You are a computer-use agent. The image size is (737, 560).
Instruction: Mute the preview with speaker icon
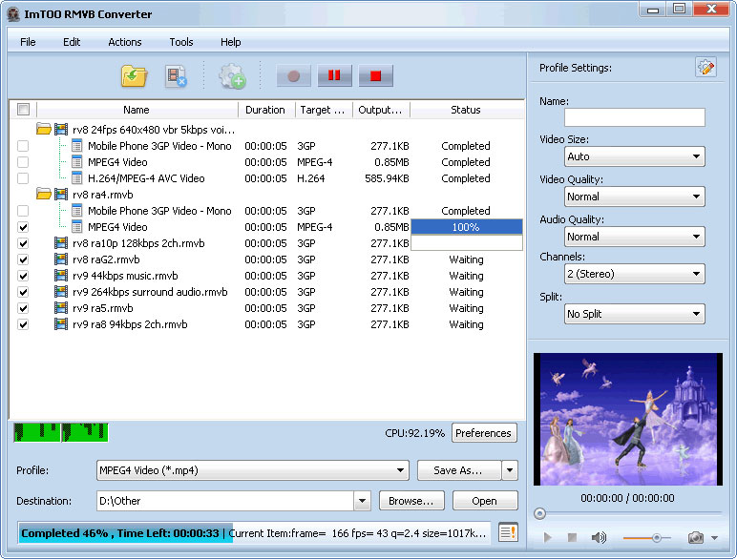(x=599, y=538)
